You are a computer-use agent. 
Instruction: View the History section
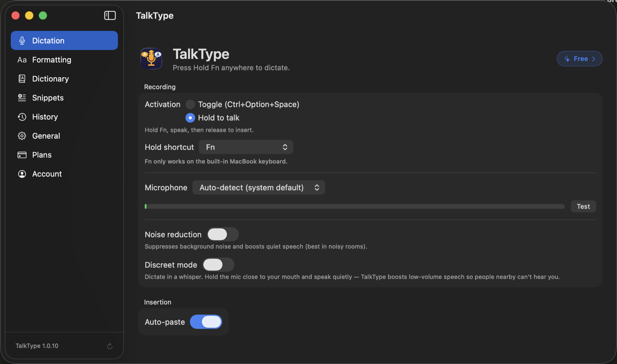pyautogui.click(x=64, y=117)
